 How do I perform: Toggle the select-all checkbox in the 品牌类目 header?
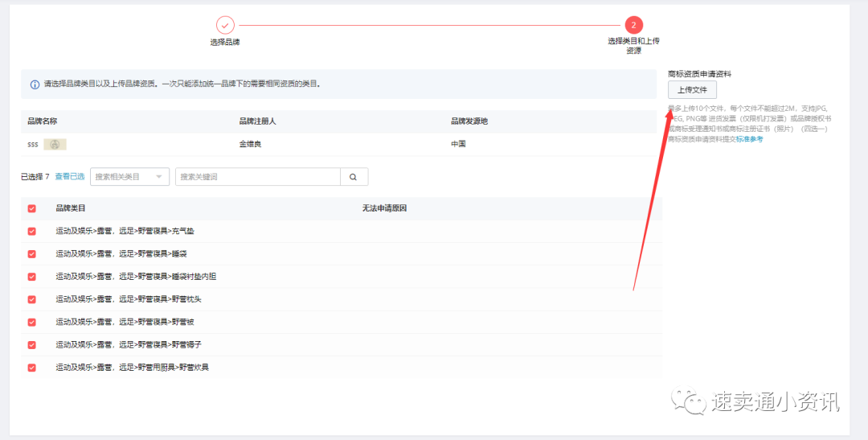tap(32, 208)
